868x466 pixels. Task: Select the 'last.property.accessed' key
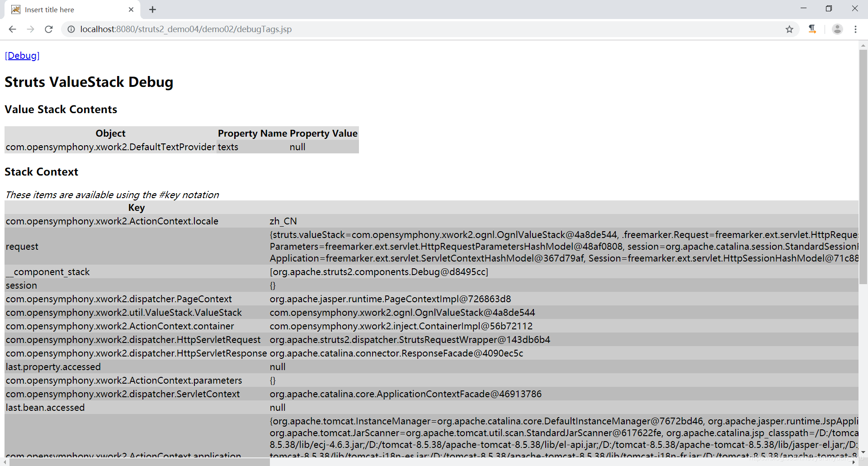coord(137,367)
